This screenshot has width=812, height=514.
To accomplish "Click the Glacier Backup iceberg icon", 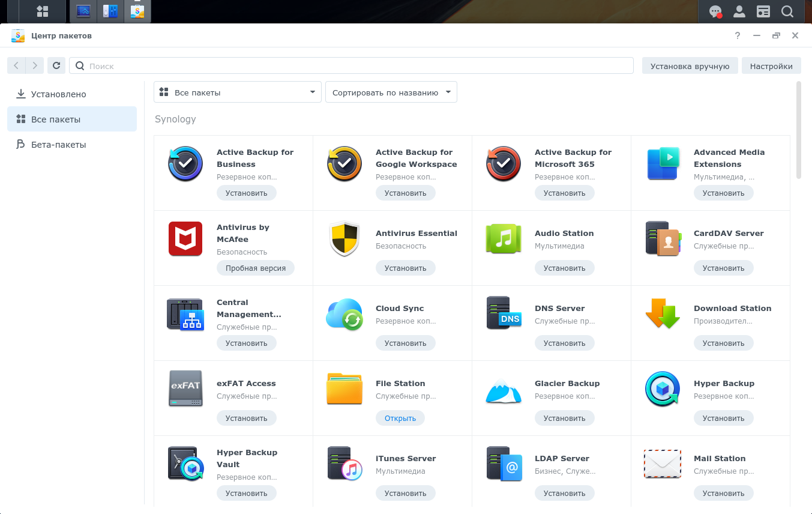I will pos(504,391).
